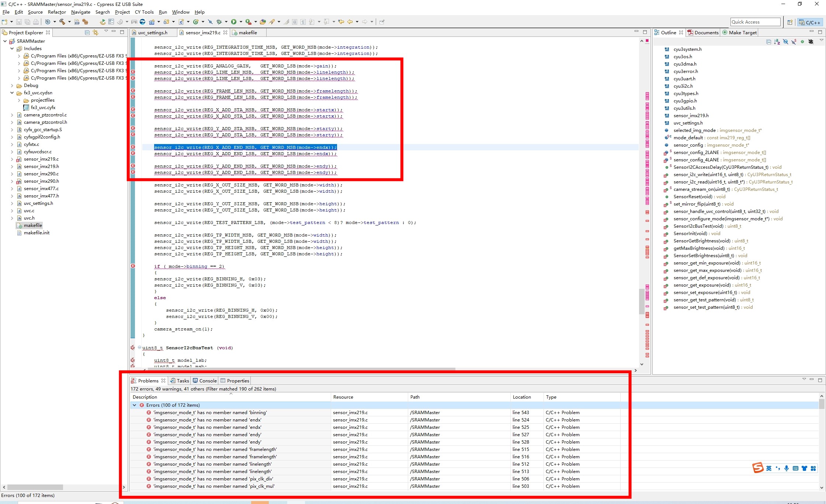
Task: Open the CY Tools menu
Action: [x=144, y=12]
